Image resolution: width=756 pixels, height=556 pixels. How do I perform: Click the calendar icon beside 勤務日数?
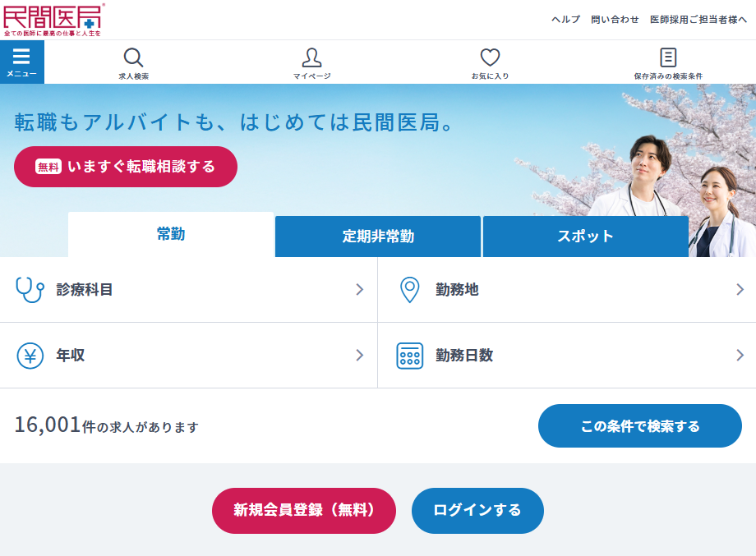409,356
